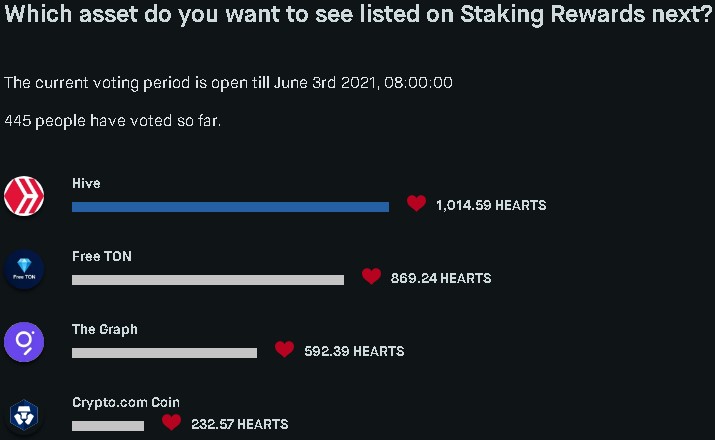Image resolution: width=715 pixels, height=440 pixels.
Task: Select The Graph gray vote bar
Action: (164, 353)
